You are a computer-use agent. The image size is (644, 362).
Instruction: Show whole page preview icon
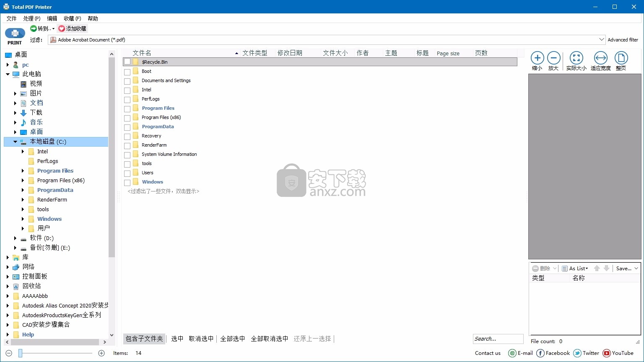[x=621, y=58]
